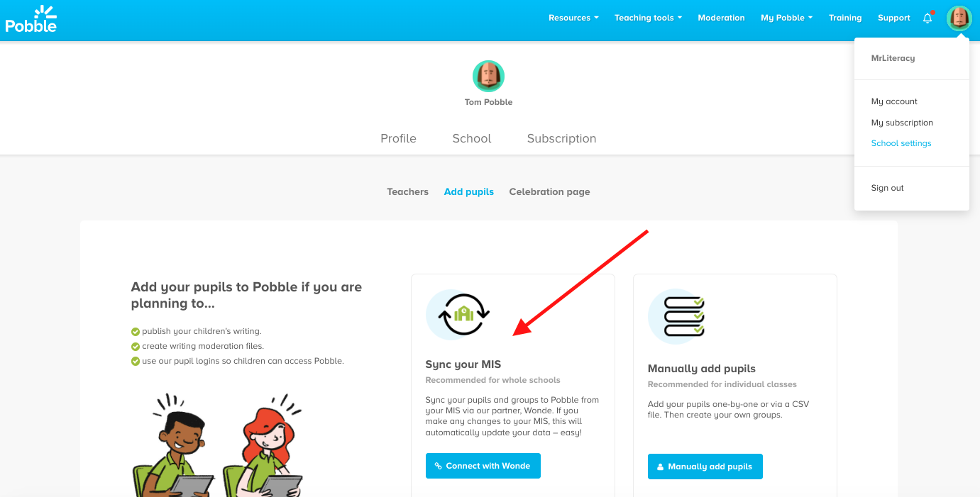This screenshot has width=980, height=497.
Task: Click the person icon in Manually add pupils button
Action: coord(660,467)
